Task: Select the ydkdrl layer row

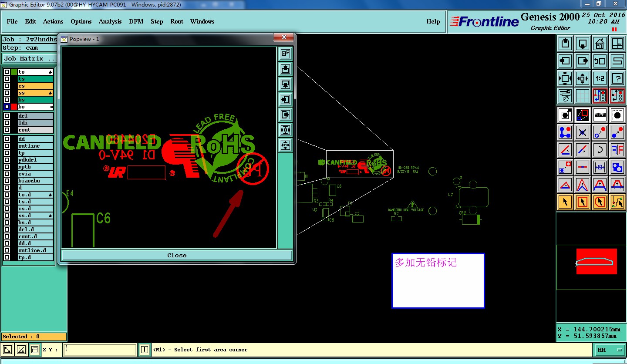Action: [x=35, y=160]
